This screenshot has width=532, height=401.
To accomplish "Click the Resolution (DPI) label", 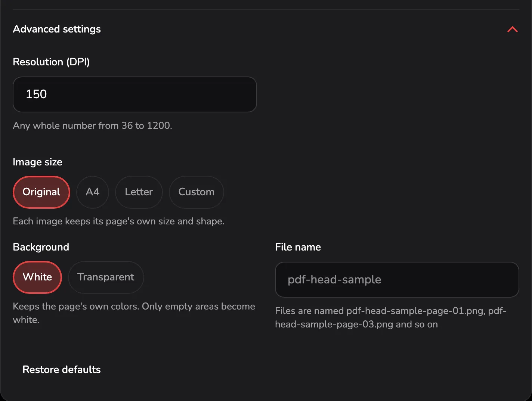I will tap(51, 62).
